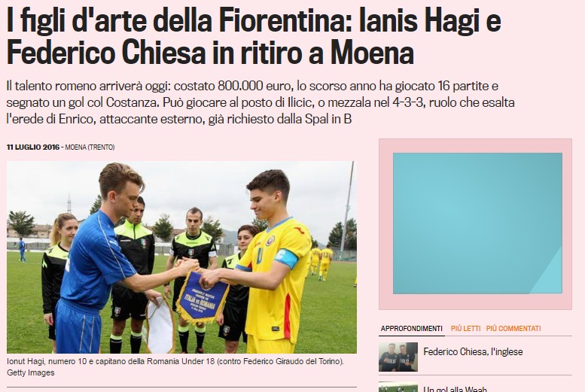Click the blue advertisement box
The image size is (585, 392).
tap(477, 223)
